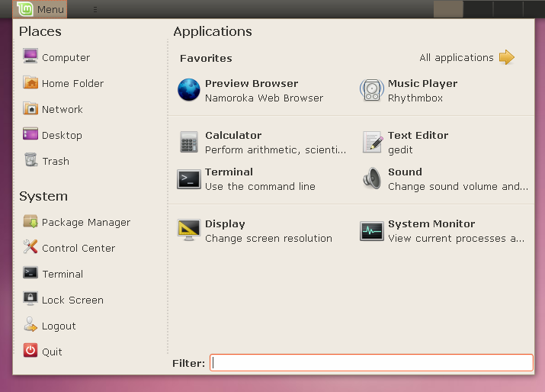
Task: Click 'gedit' description text
Action: 400,150
